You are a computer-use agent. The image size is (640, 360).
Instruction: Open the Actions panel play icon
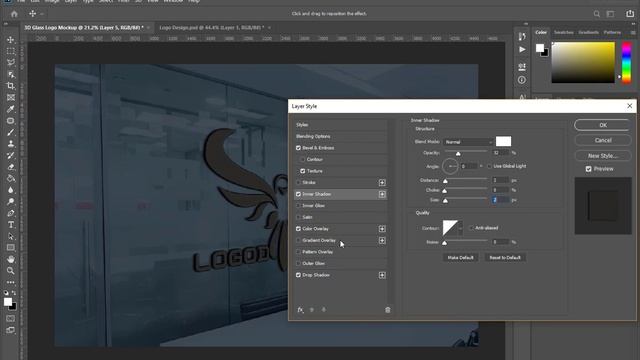coord(522,49)
